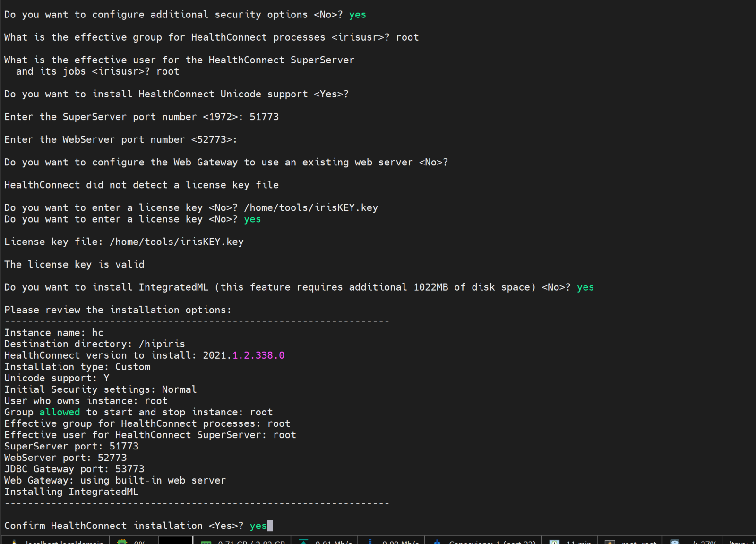
Task: Click the effective group 'irisusr' prompt line
Action: click(x=211, y=37)
